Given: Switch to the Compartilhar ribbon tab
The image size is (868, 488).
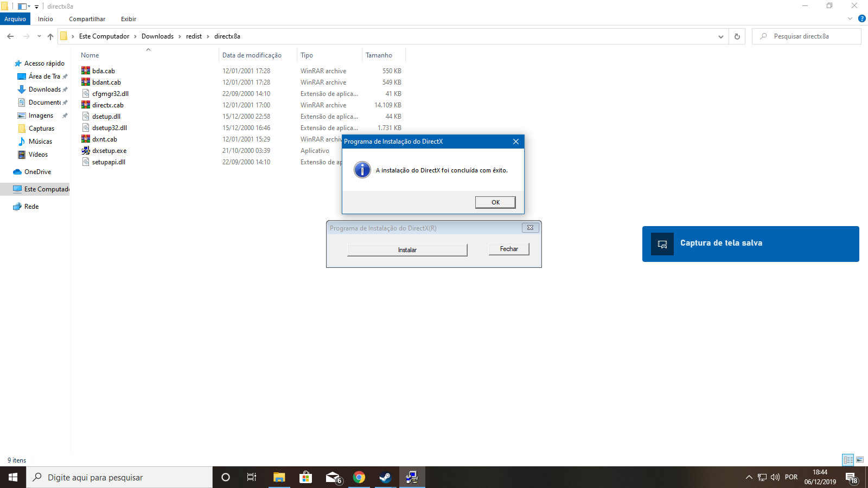Looking at the screenshot, I should click(x=87, y=19).
